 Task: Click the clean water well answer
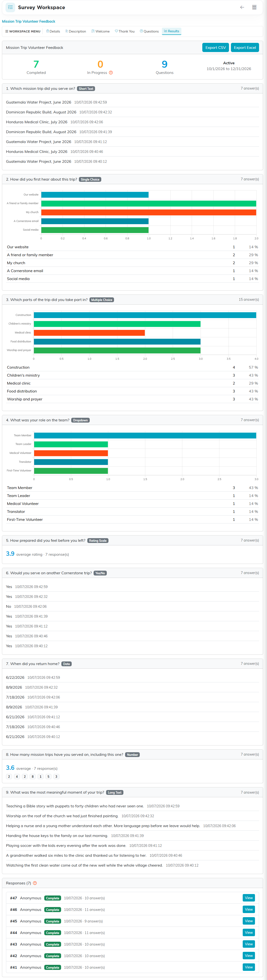pos(84,865)
